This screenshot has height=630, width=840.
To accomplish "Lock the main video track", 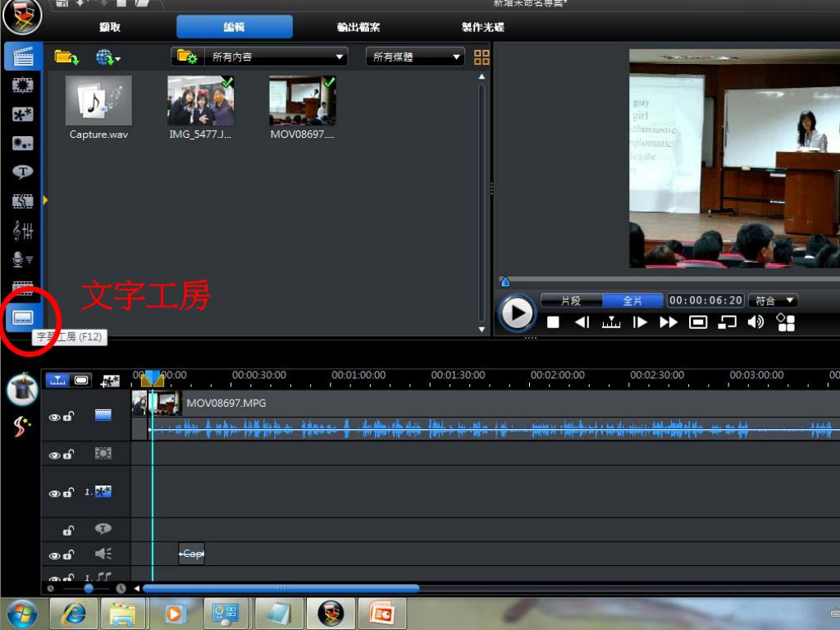I will coord(68,416).
